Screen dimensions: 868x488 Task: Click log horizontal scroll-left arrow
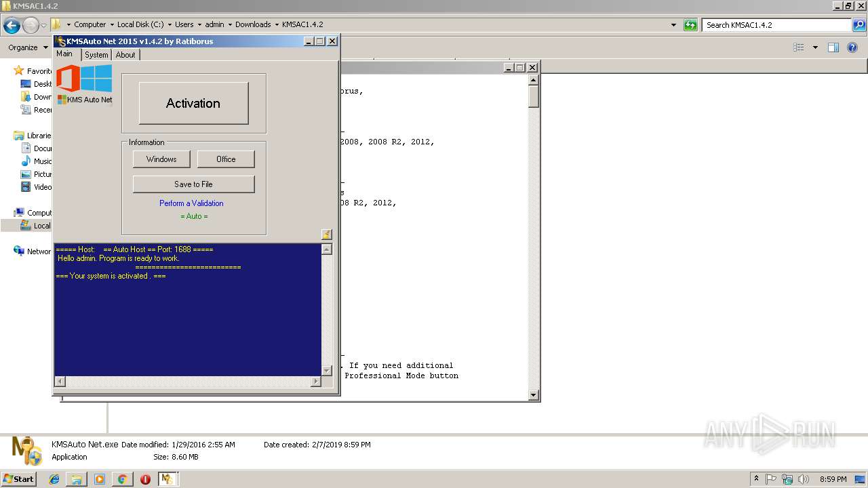(x=60, y=382)
